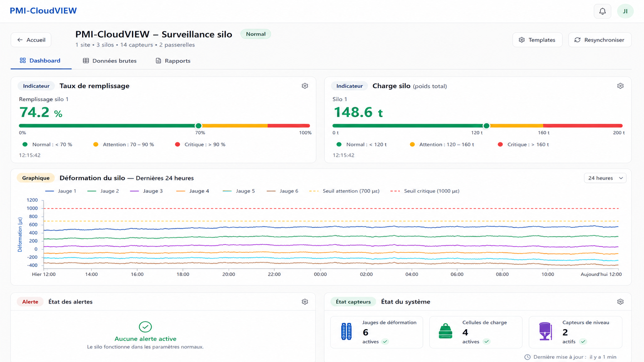Viewport: 644px width, 362px height.
Task: Open the notifications bell
Action: [602, 11]
